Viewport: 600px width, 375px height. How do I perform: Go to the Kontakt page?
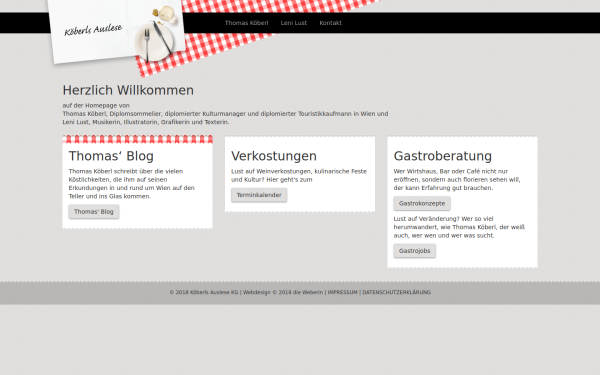330,23
